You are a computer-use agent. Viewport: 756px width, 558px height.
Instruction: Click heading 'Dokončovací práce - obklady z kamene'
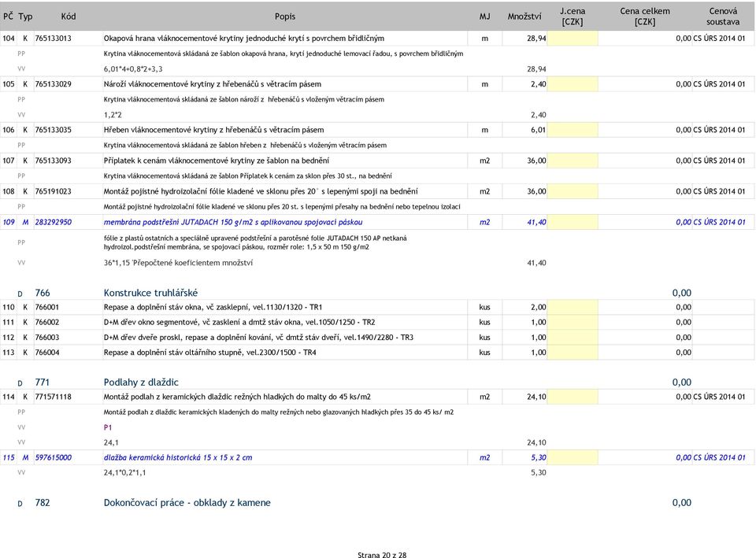click(x=187, y=503)
